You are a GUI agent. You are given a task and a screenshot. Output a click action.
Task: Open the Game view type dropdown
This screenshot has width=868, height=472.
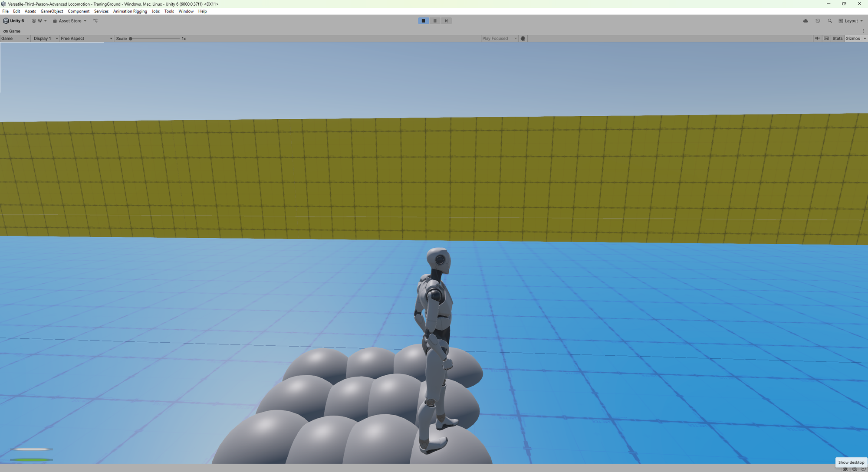15,39
